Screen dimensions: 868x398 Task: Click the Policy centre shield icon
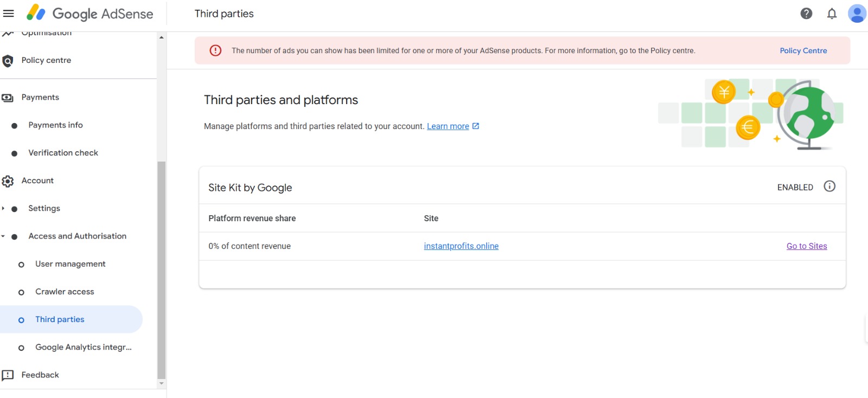[x=8, y=61]
